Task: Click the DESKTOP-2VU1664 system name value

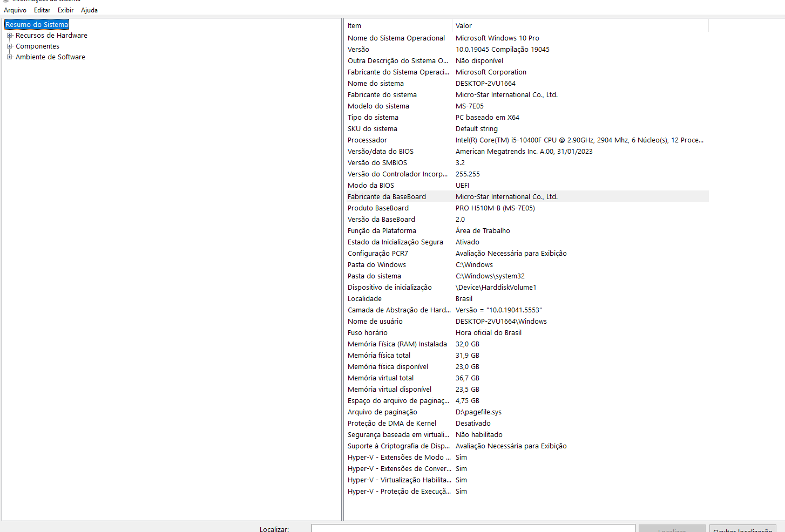Action: tap(485, 84)
